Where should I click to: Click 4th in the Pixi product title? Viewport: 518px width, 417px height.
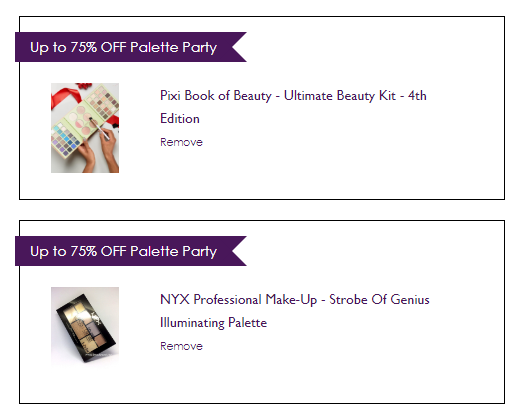point(417,96)
